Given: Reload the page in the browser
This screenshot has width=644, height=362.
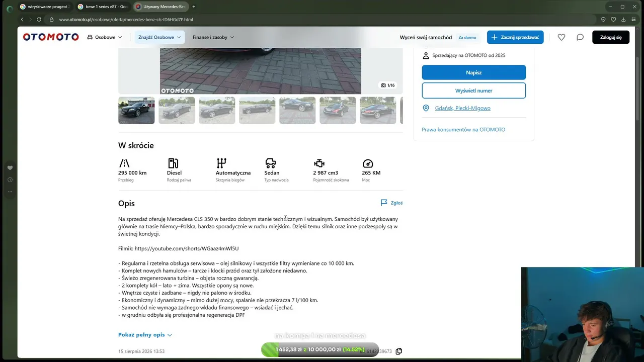Looking at the screenshot, I should click(39, 20).
